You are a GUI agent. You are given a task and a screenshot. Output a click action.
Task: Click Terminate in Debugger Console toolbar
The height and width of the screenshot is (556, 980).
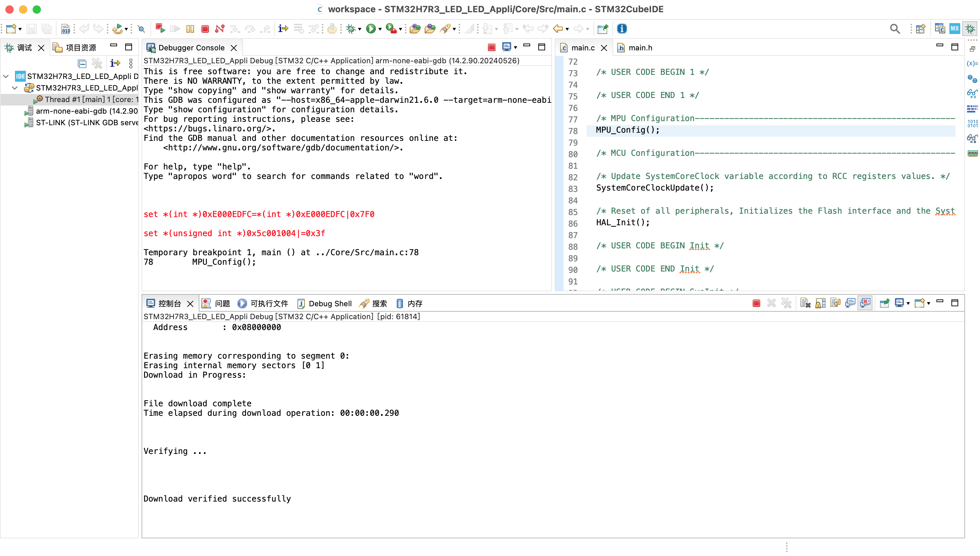pyautogui.click(x=491, y=47)
